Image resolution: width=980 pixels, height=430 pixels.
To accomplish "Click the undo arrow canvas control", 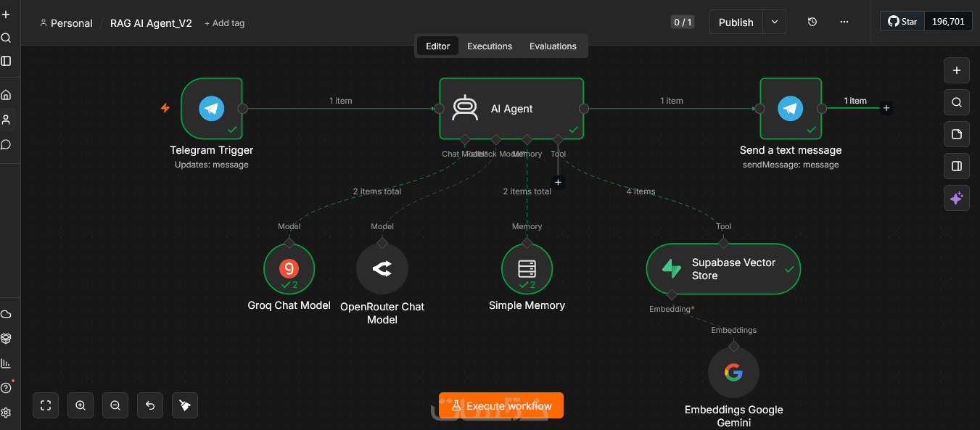I will pyautogui.click(x=150, y=405).
